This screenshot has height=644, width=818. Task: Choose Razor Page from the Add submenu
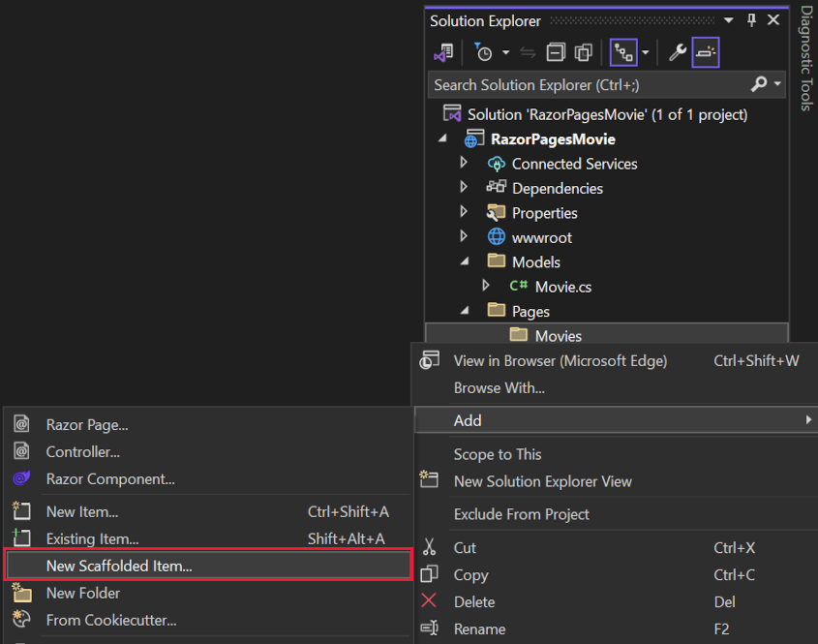pos(87,424)
